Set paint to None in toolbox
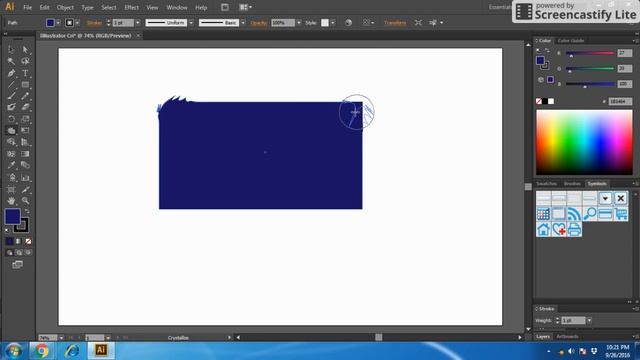 (x=28, y=241)
